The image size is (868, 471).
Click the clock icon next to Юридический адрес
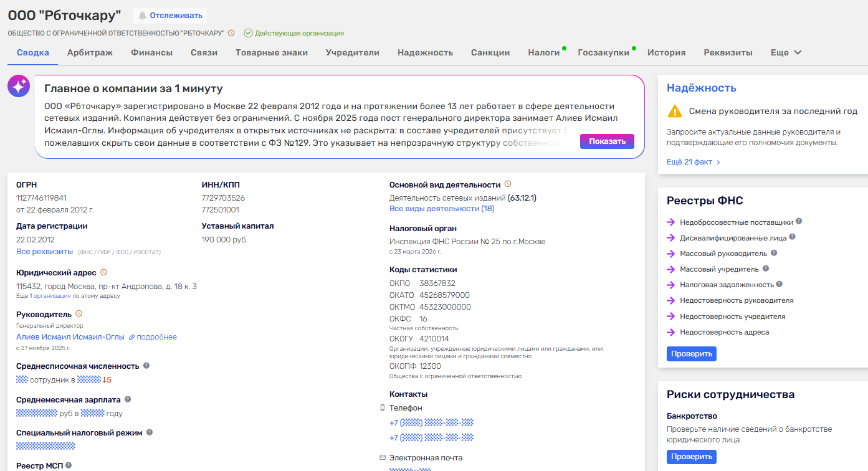pos(104,272)
